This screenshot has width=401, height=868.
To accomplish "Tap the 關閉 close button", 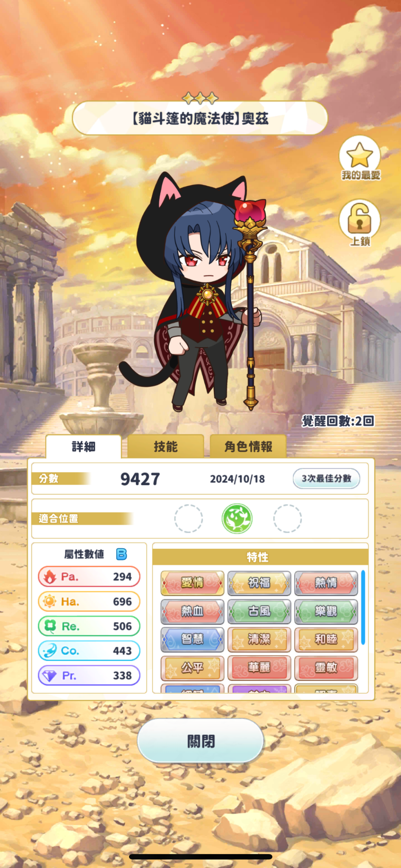I will click(201, 741).
